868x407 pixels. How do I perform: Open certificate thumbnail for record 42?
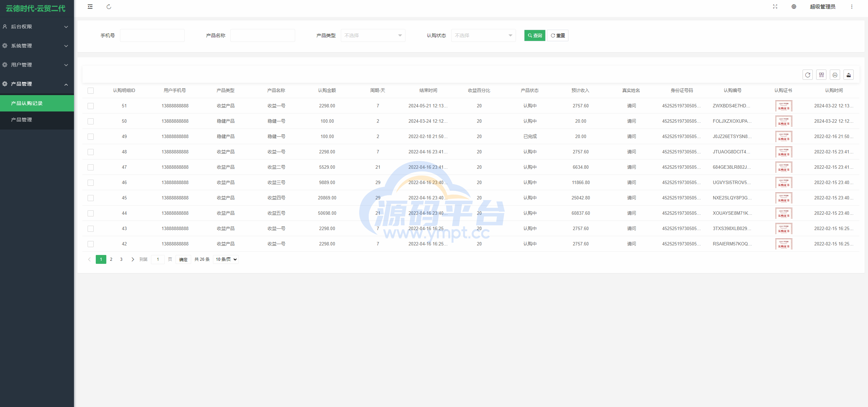point(783,244)
